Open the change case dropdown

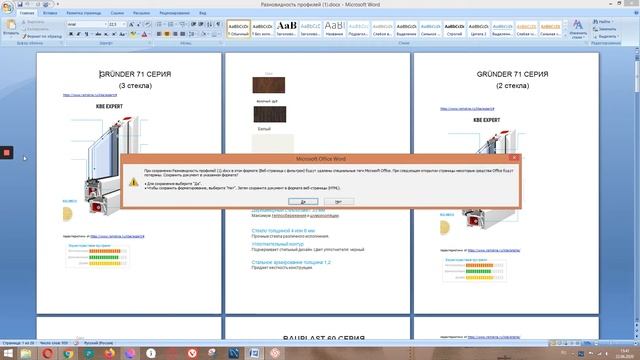(x=123, y=34)
